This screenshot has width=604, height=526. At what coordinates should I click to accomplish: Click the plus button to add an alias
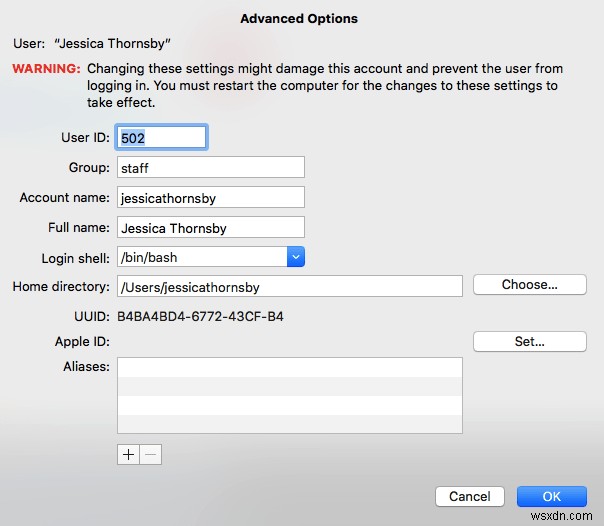[x=128, y=454]
